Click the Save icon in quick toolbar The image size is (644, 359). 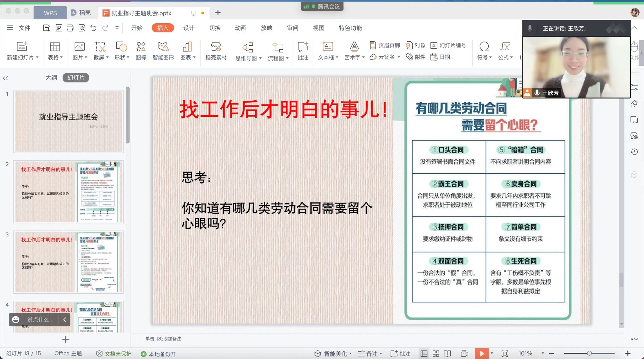47,28
